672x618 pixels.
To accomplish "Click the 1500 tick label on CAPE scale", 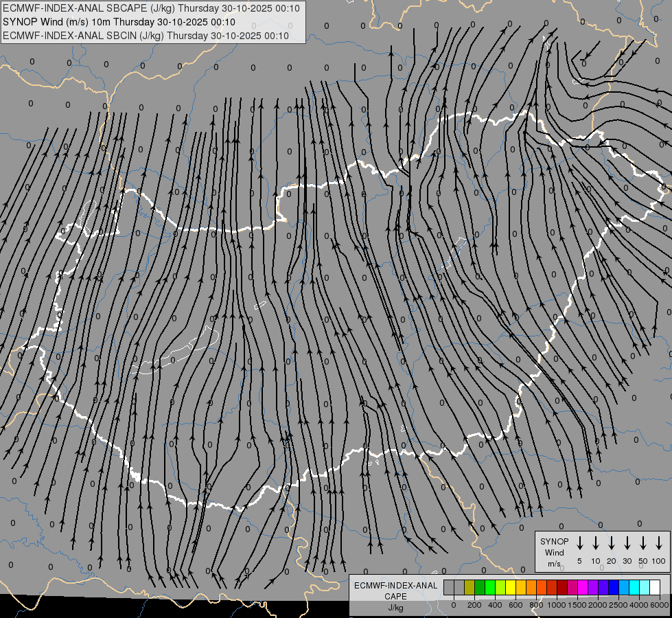I will [x=577, y=605].
